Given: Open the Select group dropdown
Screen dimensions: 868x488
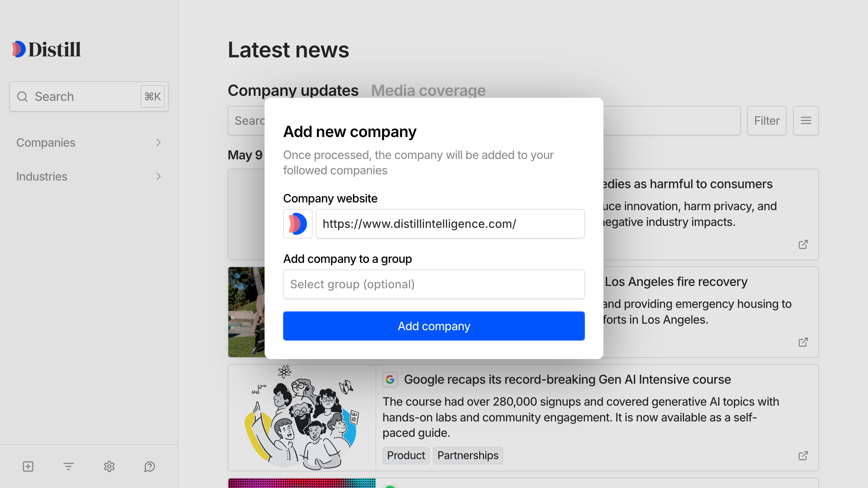Looking at the screenshot, I should [x=434, y=284].
